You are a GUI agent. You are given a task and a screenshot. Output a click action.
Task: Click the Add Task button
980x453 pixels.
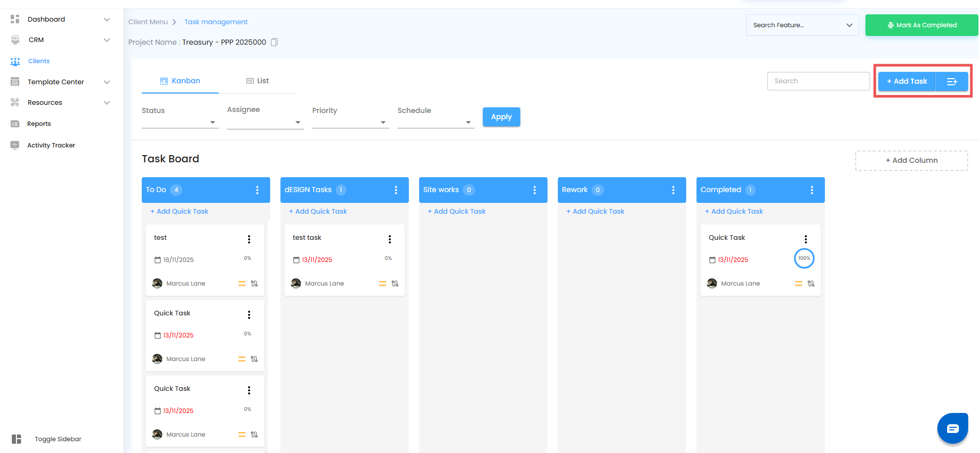coord(907,81)
